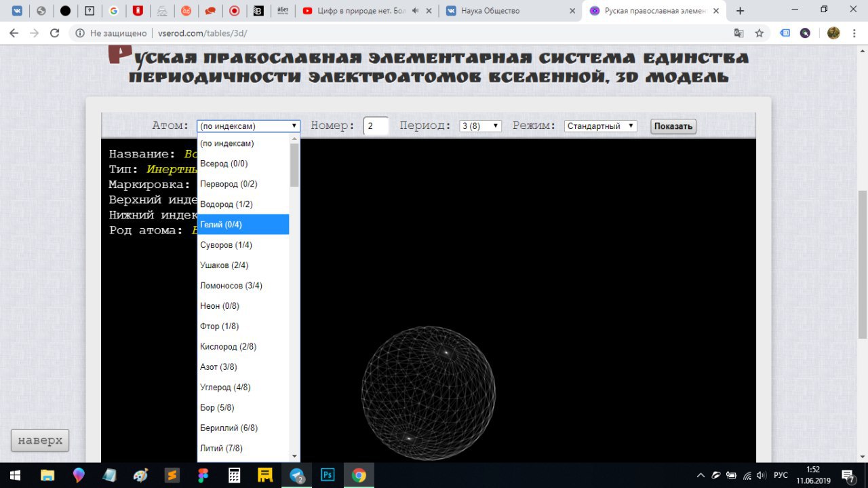Choose 'Первород (0/2)' from the list

coord(243,184)
